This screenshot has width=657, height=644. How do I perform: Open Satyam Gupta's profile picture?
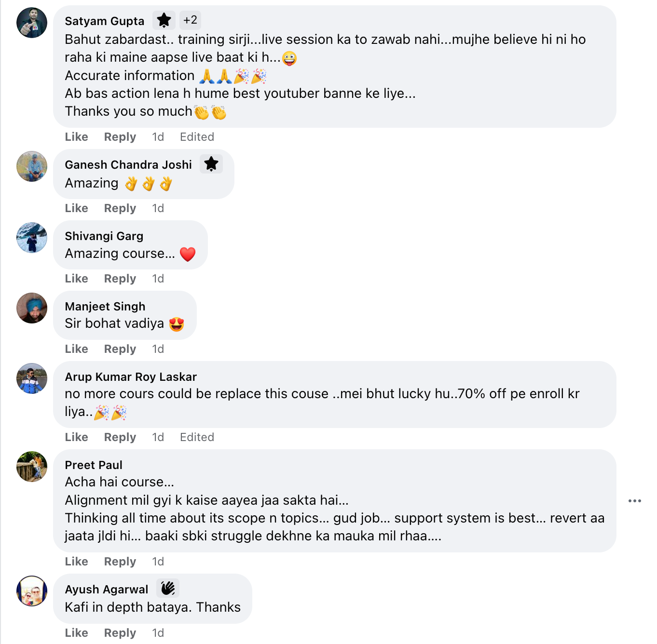pyautogui.click(x=32, y=23)
